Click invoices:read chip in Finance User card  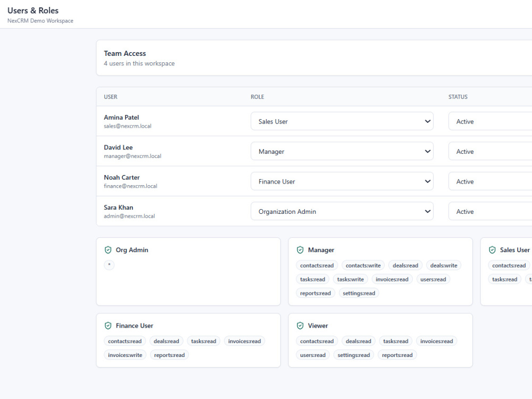pos(245,341)
